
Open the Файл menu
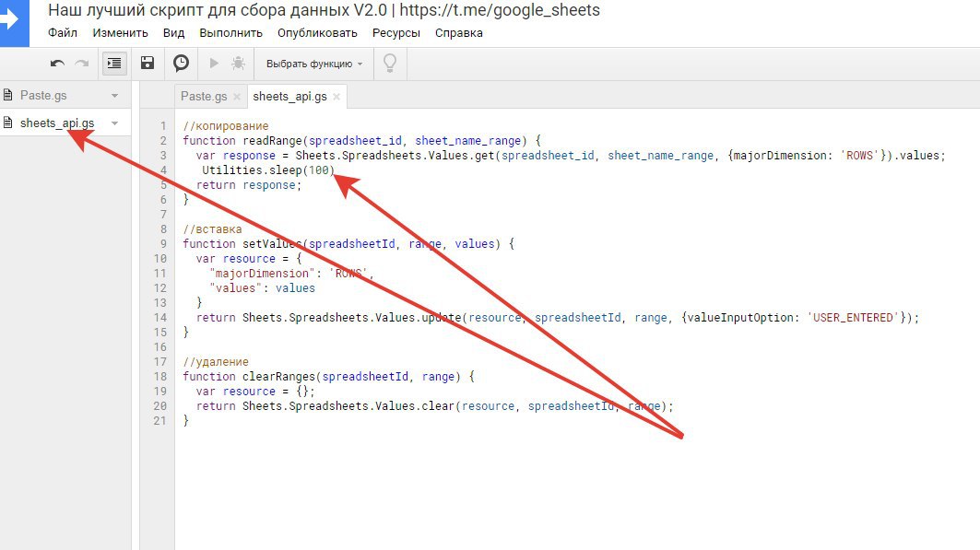point(63,32)
